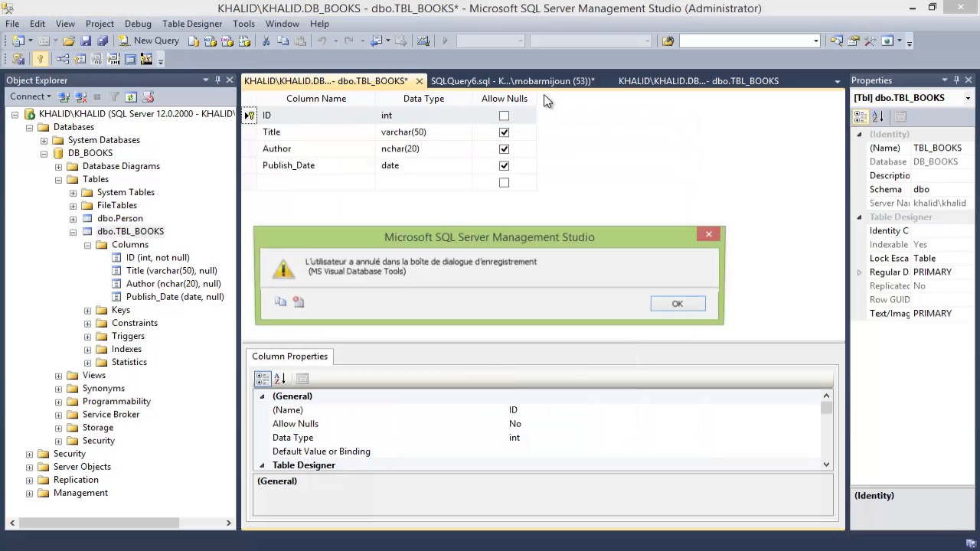This screenshot has width=980, height=551.
Task: Click Generate Change Script icon
Action: click(x=18, y=59)
